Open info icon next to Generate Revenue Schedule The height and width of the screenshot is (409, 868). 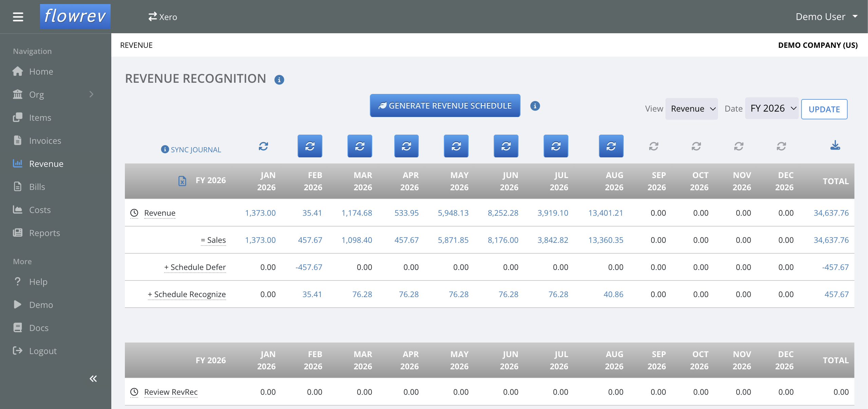pos(535,106)
